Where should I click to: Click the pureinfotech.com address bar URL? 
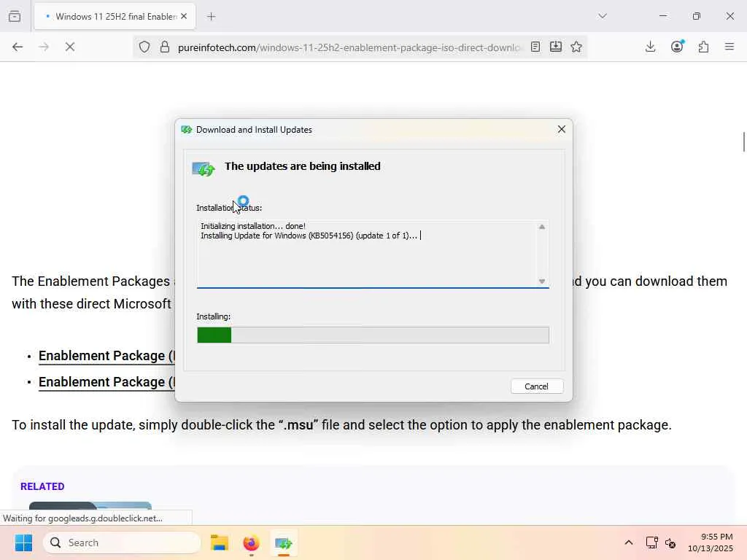[349, 47]
